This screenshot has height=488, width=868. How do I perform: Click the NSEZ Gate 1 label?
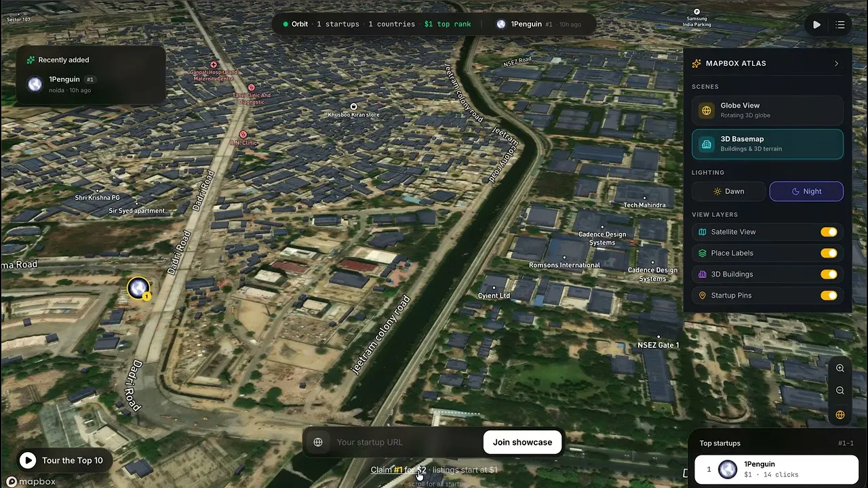coord(658,345)
